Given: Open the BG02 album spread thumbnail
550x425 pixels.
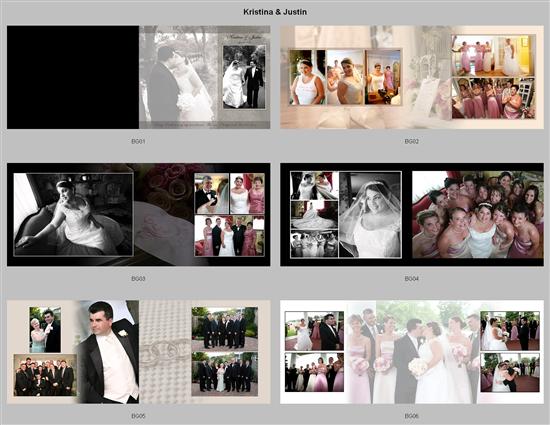Looking at the screenshot, I should [412, 77].
